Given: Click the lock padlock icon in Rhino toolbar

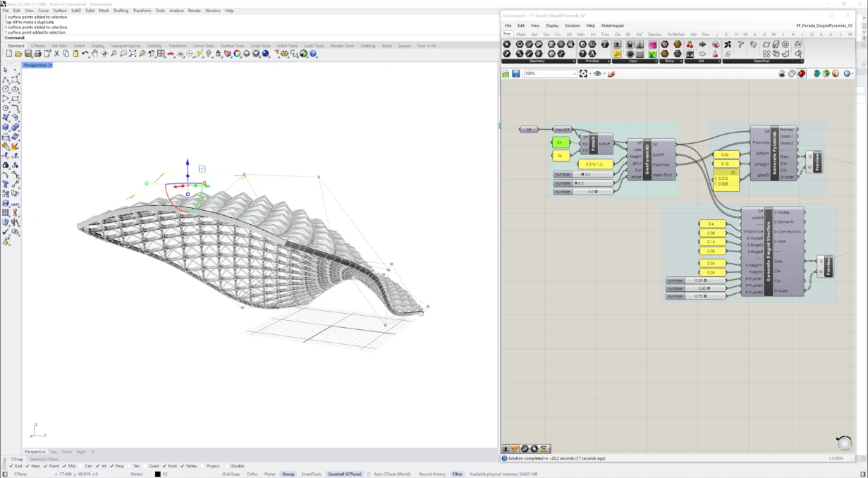Looking at the screenshot, I should [218, 54].
